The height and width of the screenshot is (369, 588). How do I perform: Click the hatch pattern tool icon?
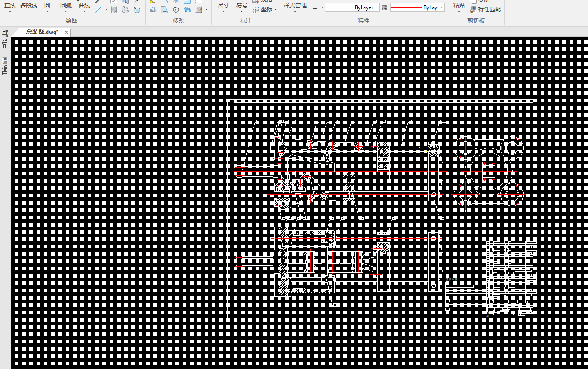pyautogui.click(x=114, y=10)
